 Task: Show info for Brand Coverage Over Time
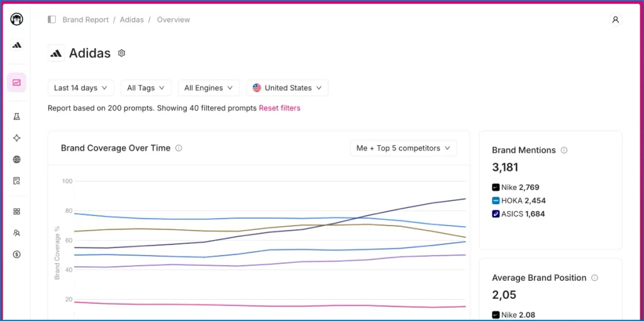[179, 148]
